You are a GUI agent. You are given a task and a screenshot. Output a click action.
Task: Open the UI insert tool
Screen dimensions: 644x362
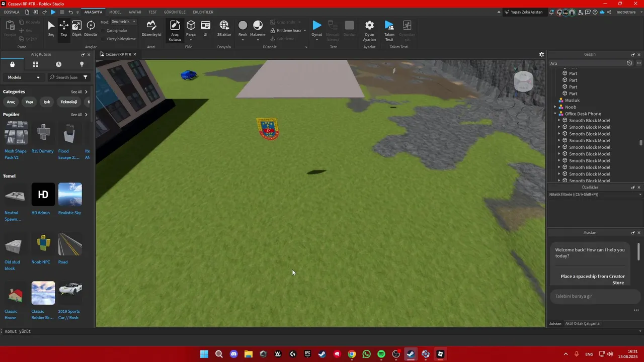(205, 28)
